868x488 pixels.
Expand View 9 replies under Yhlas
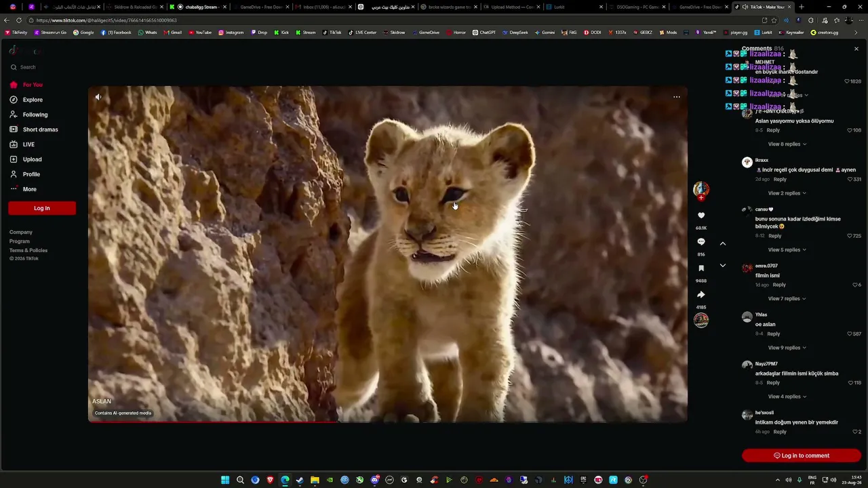point(787,348)
